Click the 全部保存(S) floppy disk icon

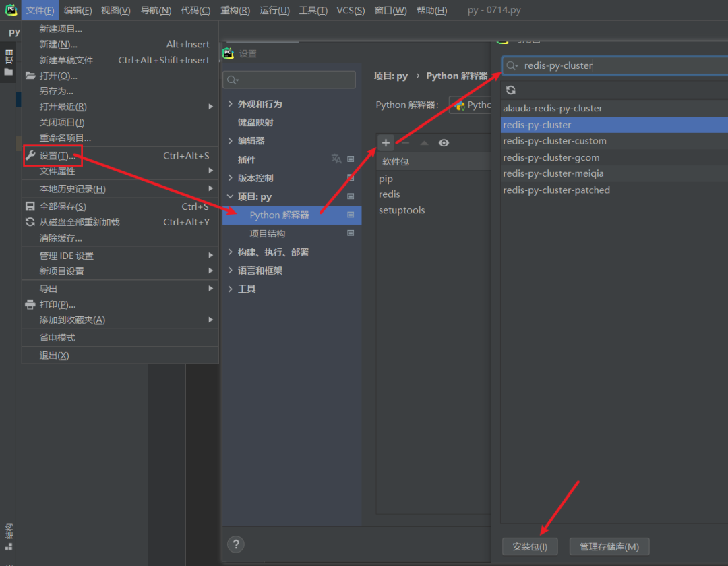tap(30, 206)
